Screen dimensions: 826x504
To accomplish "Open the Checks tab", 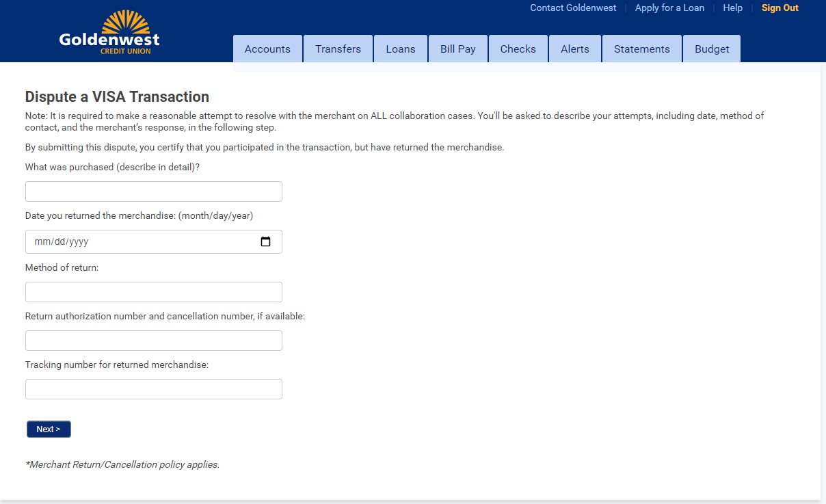I will pos(518,49).
